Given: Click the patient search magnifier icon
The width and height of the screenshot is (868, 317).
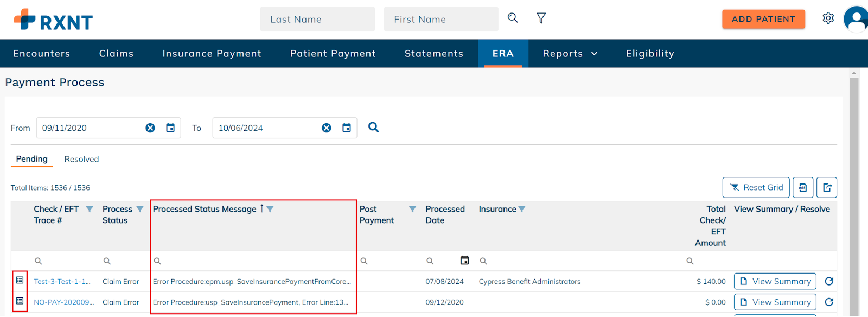Looking at the screenshot, I should pos(512,18).
